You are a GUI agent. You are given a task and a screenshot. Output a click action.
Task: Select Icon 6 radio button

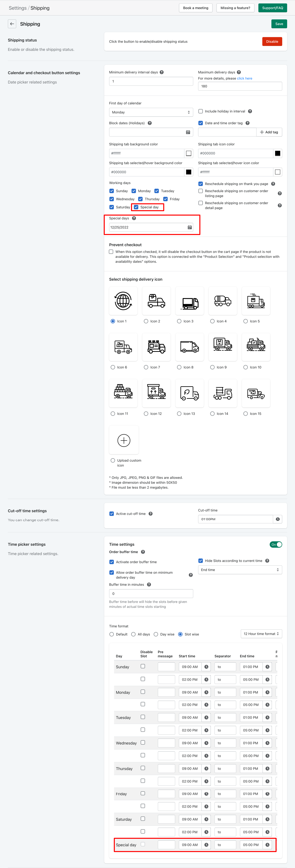[113, 367]
